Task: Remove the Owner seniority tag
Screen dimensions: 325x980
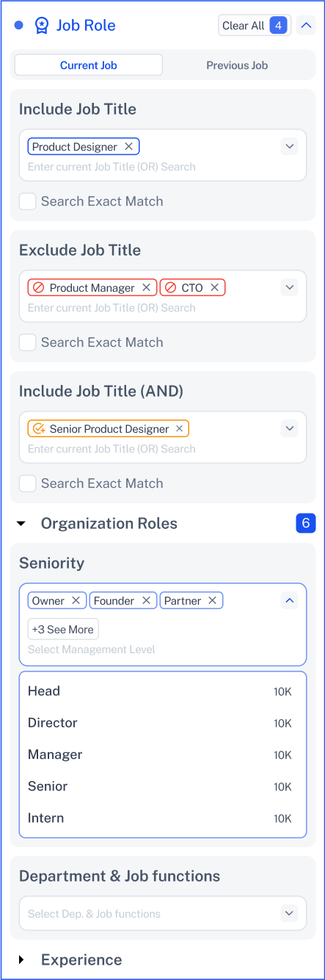Action: point(76,601)
